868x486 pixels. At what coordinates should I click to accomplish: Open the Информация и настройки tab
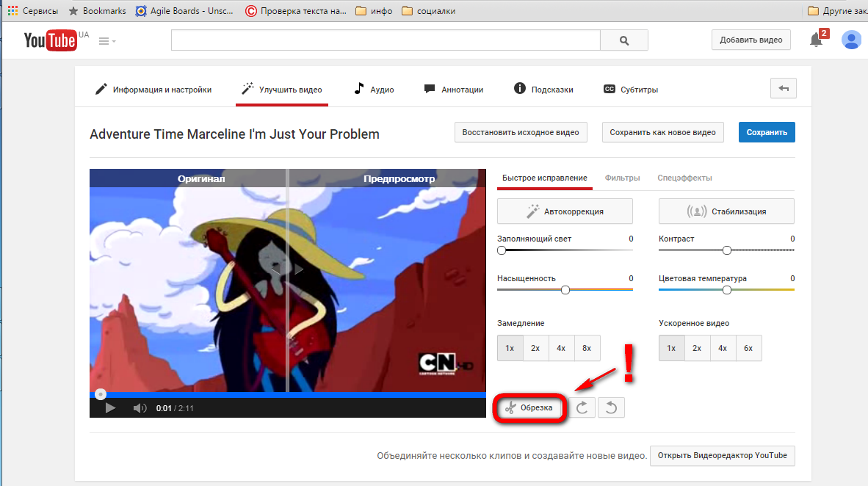(153, 89)
